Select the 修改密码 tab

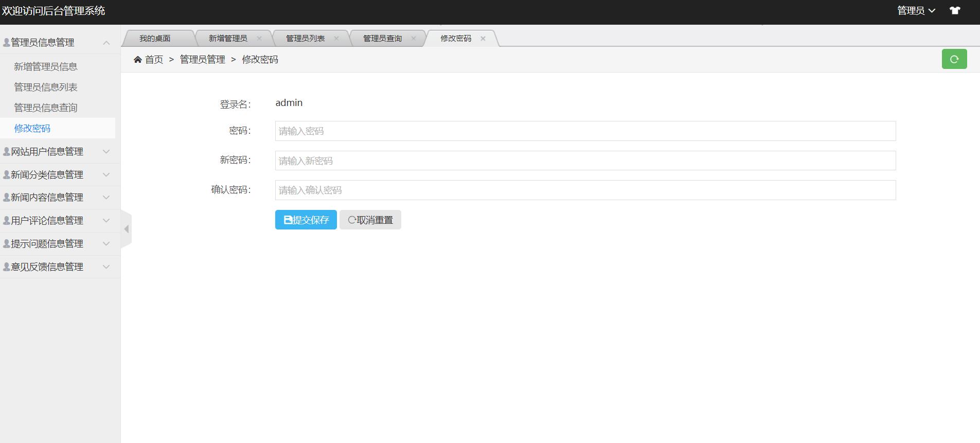pos(456,39)
